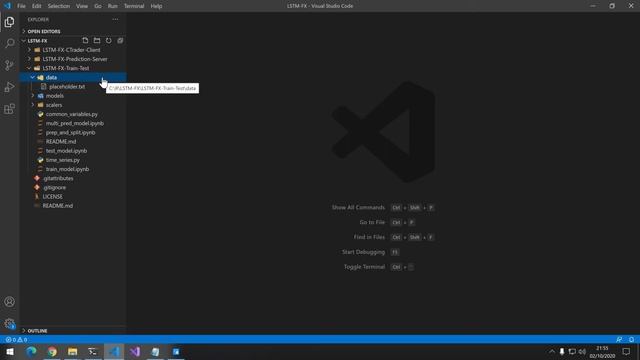Open the Help menu

pyautogui.click(x=156, y=6)
